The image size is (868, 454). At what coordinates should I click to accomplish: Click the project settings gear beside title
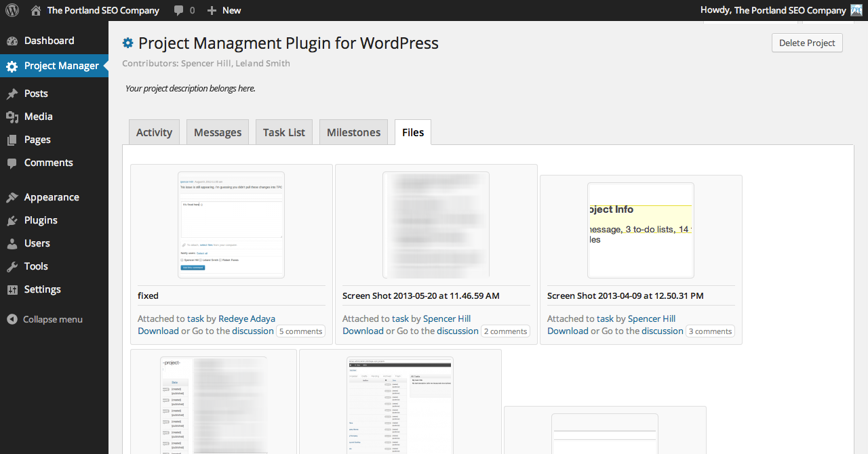[127, 43]
